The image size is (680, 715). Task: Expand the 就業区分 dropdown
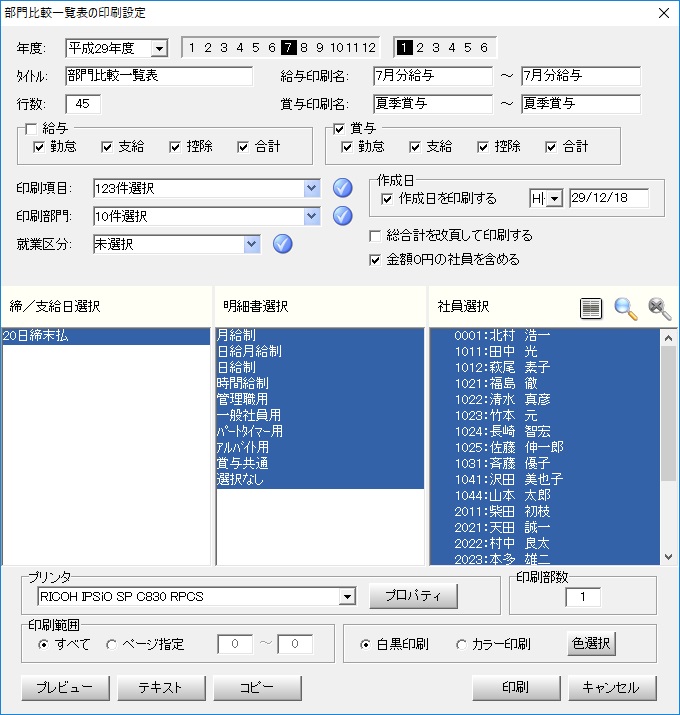pyautogui.click(x=252, y=244)
